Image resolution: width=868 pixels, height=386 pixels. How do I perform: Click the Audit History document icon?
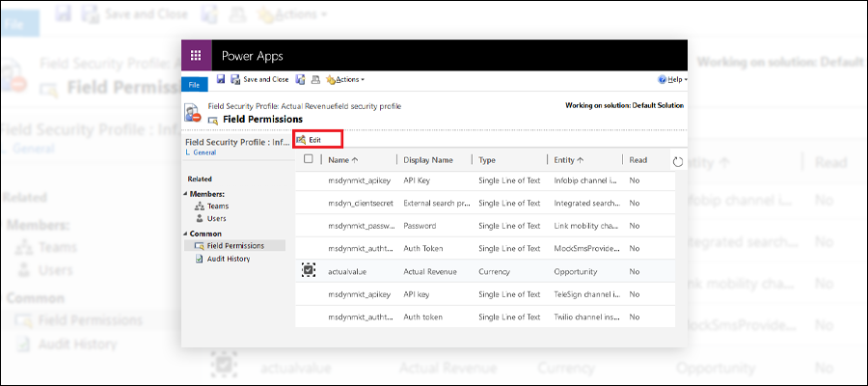click(x=200, y=259)
